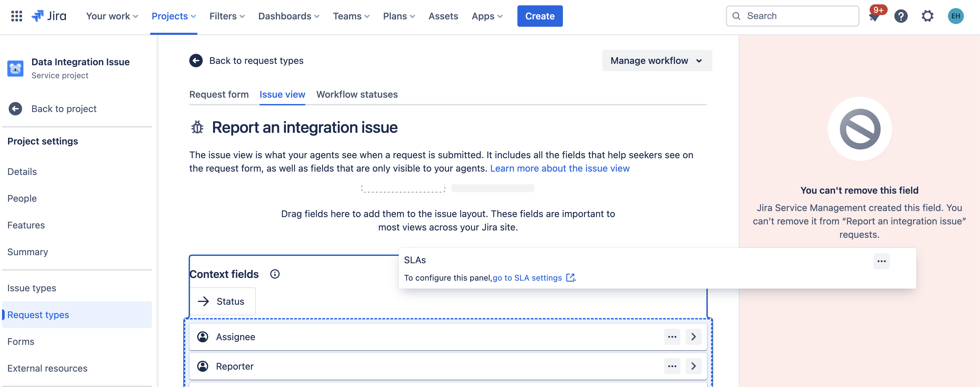Open the help question mark icon
Screen dimensions: 980x387
coord(900,16)
